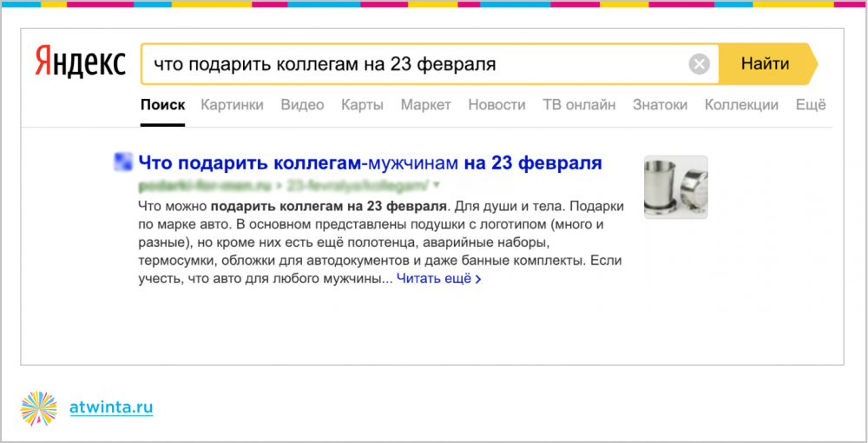This screenshot has height=443, width=868.
Task: Switch to the Коллекции tab
Action: click(x=741, y=104)
